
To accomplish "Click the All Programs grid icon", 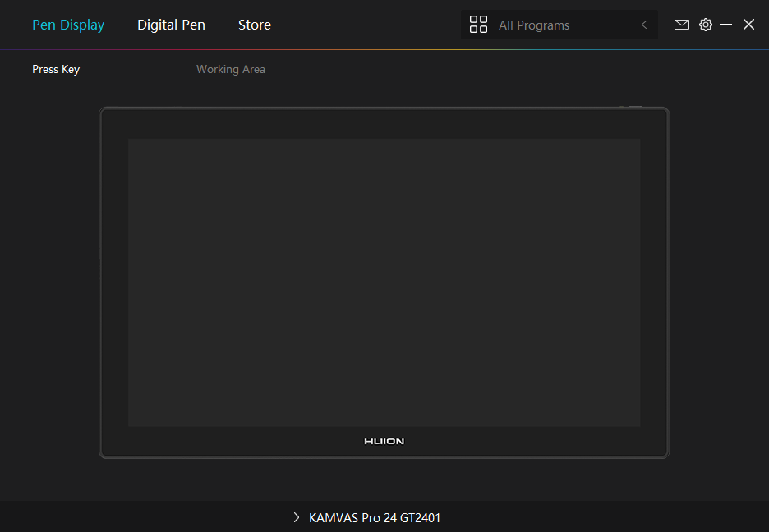I will click(478, 25).
